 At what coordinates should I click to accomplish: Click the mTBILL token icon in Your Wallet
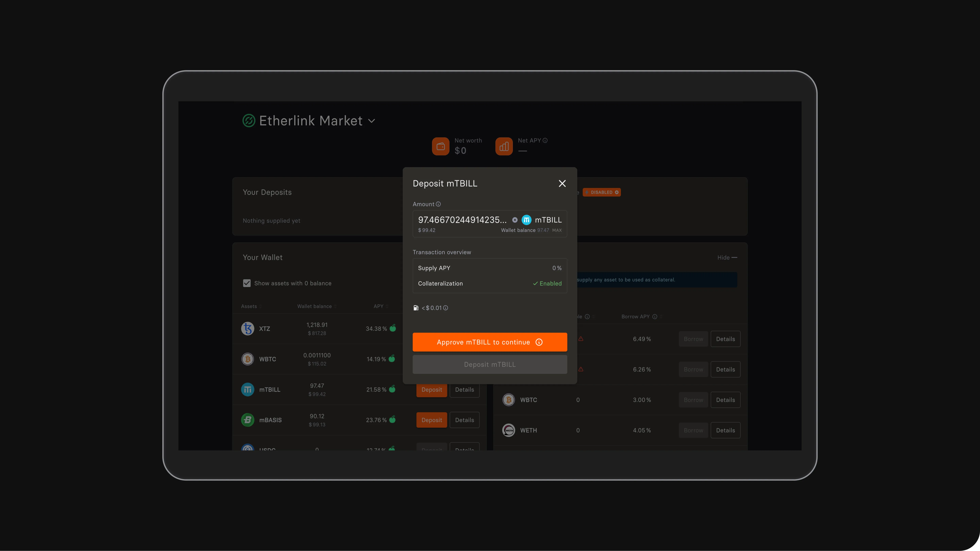[248, 389]
